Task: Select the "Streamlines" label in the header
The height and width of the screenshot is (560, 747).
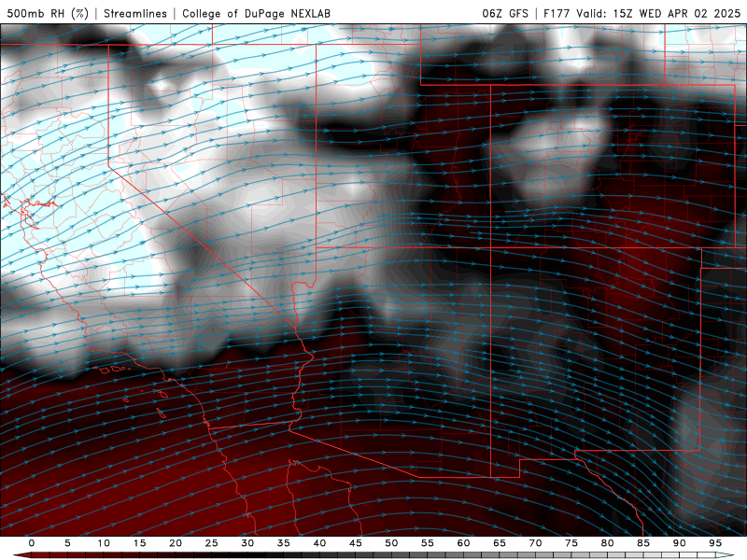Action: tap(135, 13)
